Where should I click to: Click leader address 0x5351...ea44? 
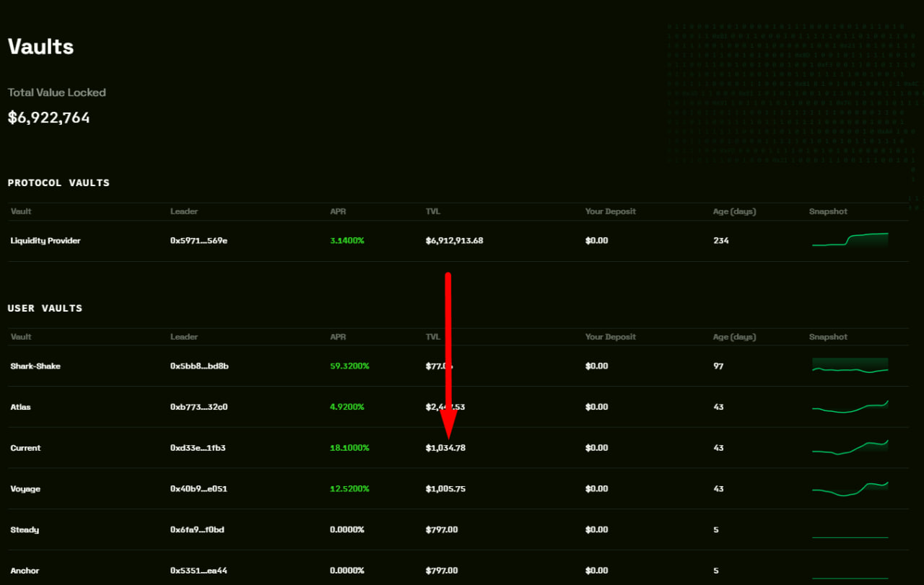[x=198, y=571]
